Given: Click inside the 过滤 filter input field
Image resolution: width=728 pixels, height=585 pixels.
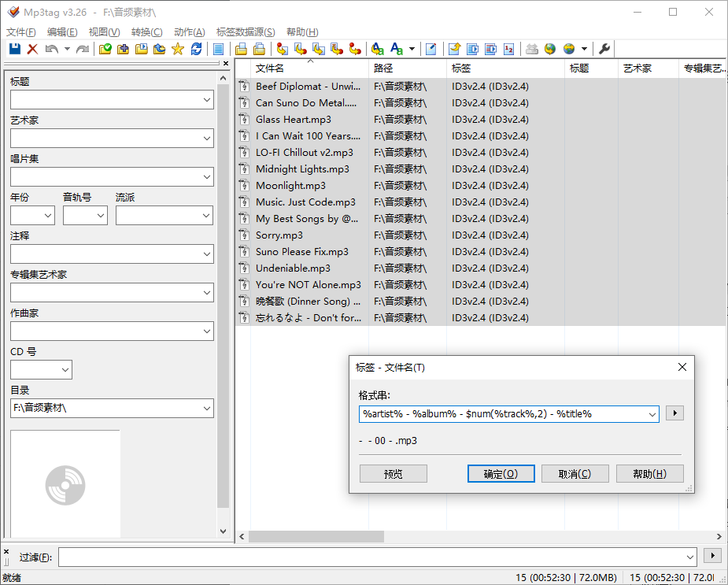Looking at the screenshot, I should (376, 557).
